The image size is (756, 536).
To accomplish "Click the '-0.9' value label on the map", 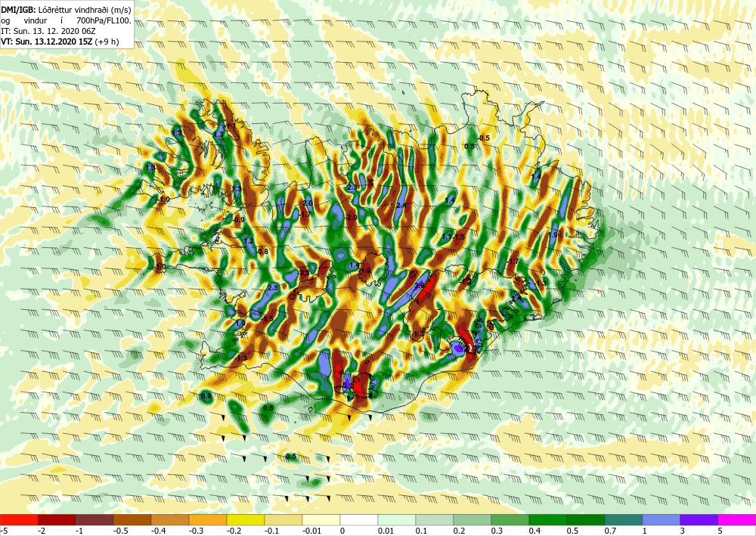I will tap(239, 220).
